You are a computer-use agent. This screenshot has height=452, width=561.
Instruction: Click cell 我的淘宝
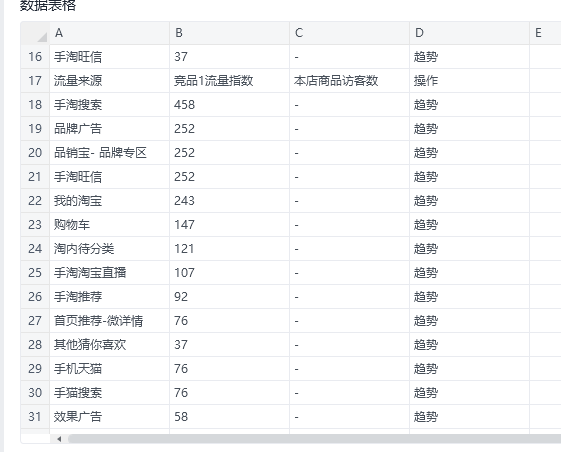[109, 200]
